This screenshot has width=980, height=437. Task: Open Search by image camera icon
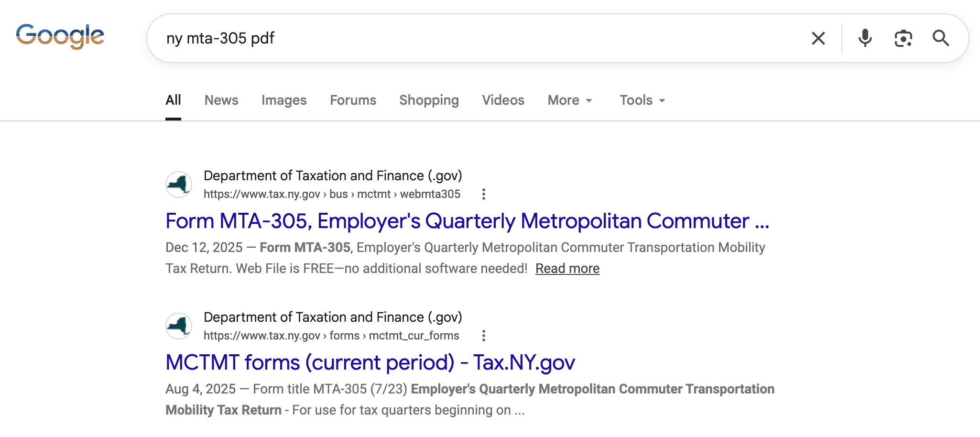tap(903, 38)
